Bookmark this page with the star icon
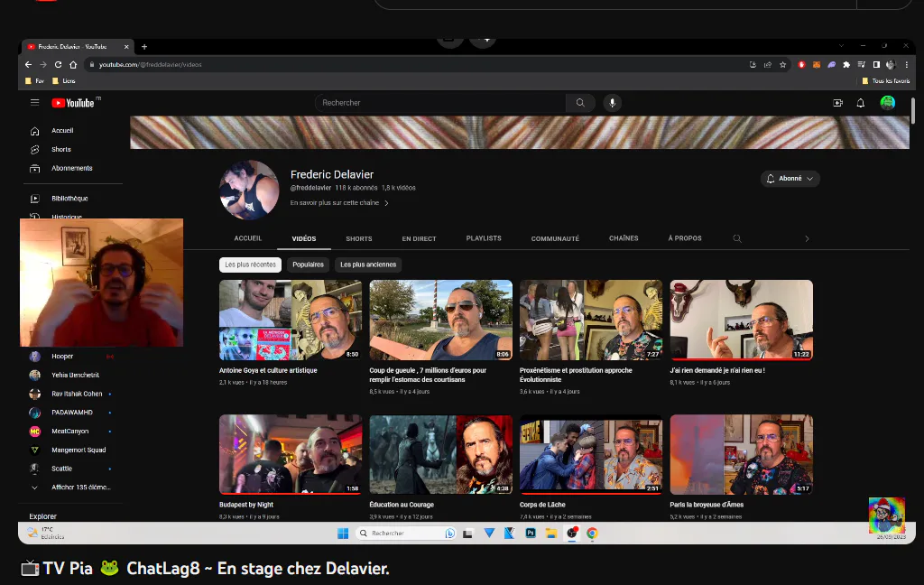The height and width of the screenshot is (585, 924). pyautogui.click(x=782, y=65)
